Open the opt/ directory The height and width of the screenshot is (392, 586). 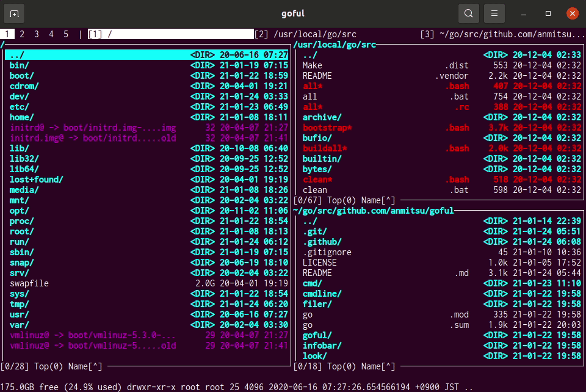(149, 211)
